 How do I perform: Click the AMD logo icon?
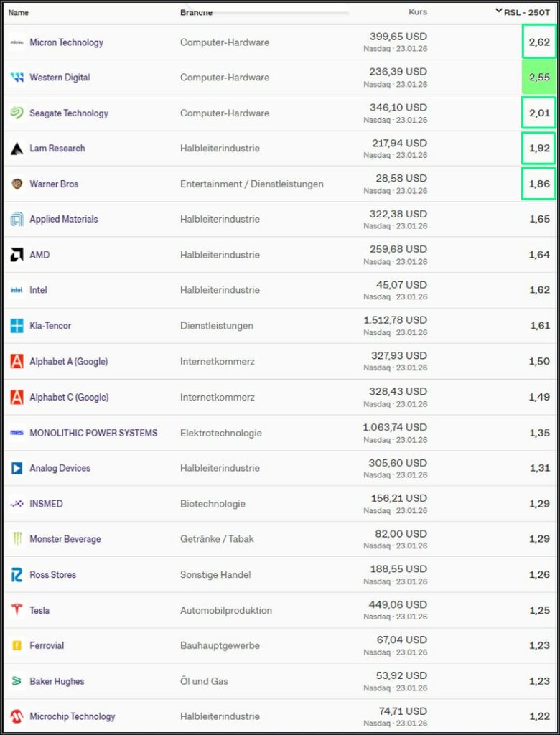pos(17,255)
